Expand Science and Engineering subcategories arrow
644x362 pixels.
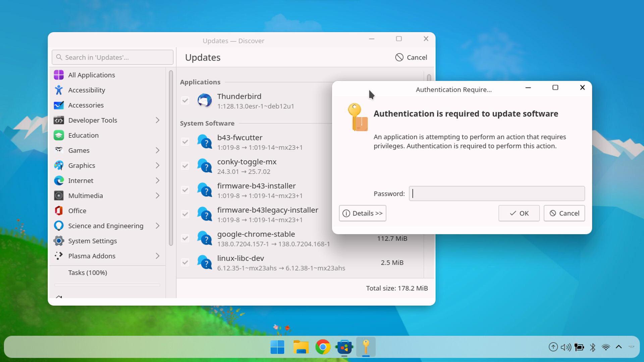[x=158, y=226]
